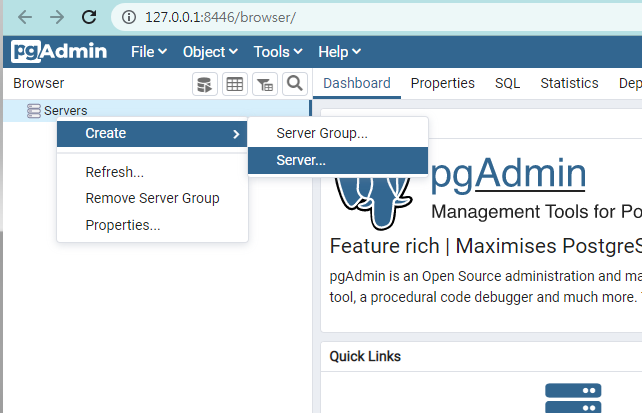This screenshot has width=642, height=413.
Task: Open the Help menu
Action: (339, 52)
